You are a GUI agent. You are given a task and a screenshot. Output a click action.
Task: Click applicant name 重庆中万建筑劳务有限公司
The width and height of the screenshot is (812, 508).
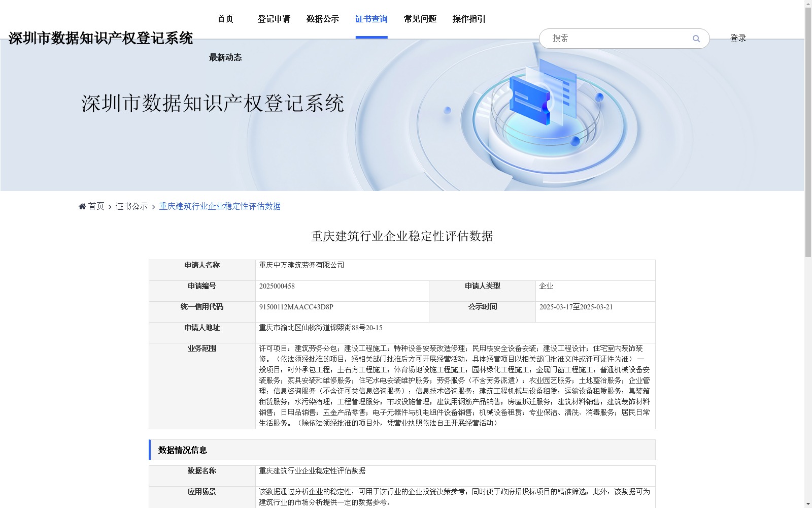302,265
